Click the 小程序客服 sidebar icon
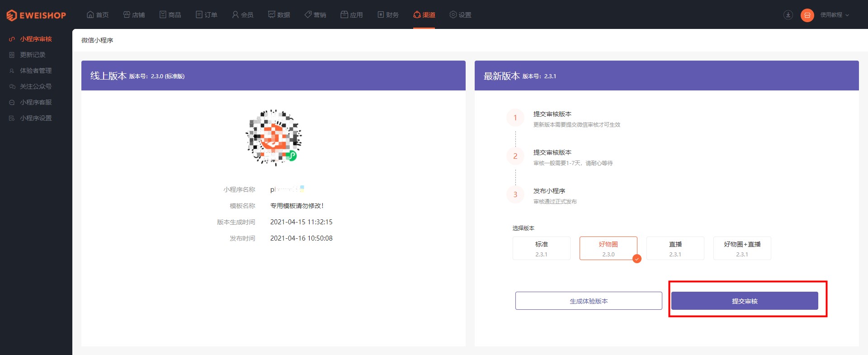 12,102
